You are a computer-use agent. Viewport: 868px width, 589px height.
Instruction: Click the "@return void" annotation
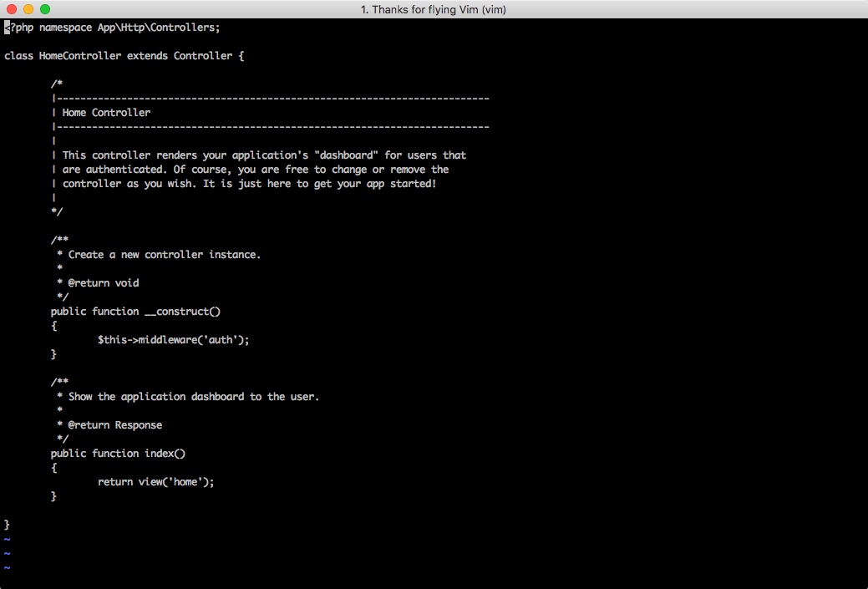tap(104, 283)
